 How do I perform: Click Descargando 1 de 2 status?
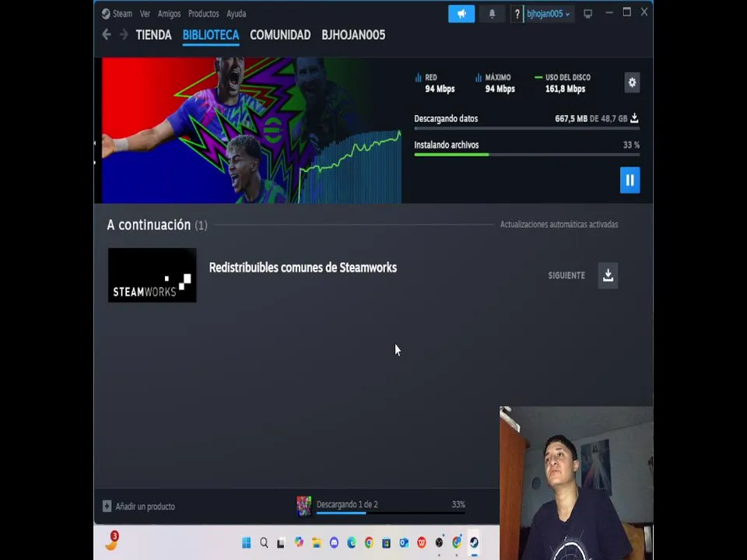click(347, 504)
